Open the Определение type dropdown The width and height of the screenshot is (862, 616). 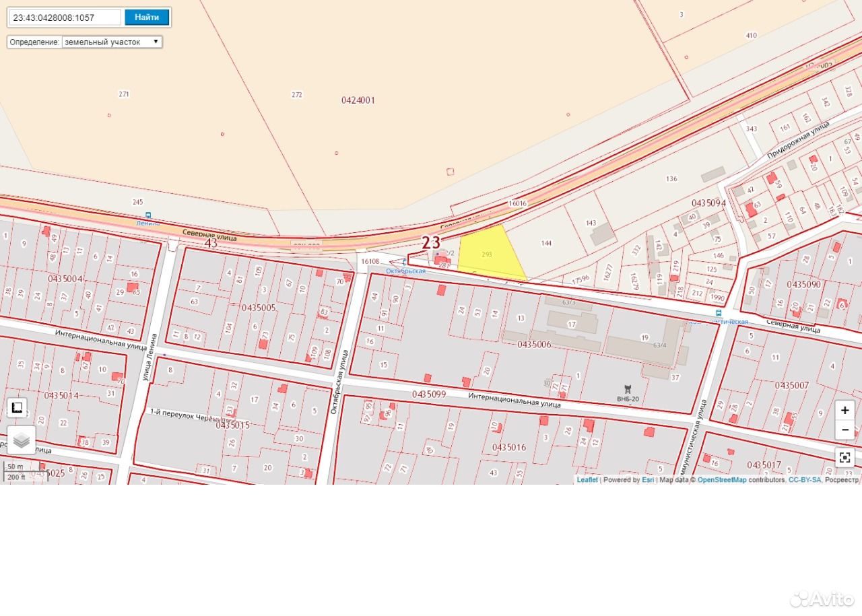click(112, 42)
